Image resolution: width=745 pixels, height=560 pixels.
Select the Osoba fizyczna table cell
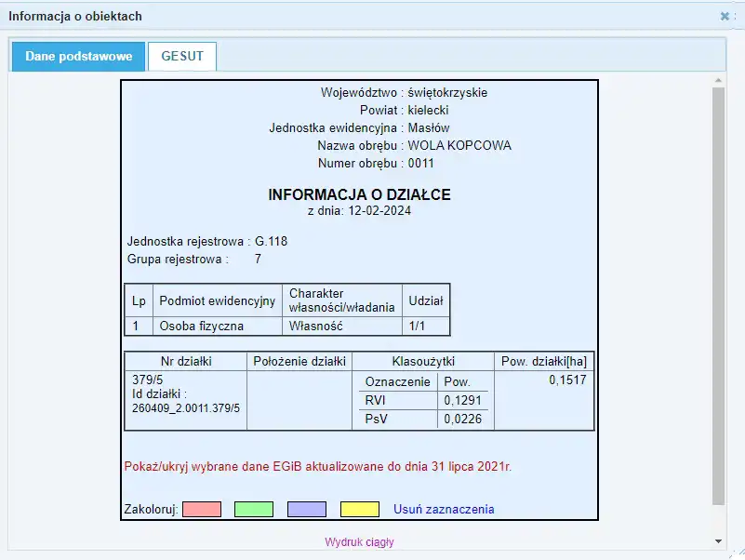click(201, 327)
